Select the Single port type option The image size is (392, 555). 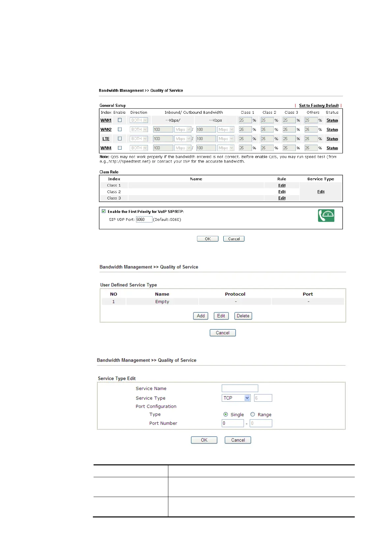[226, 414]
